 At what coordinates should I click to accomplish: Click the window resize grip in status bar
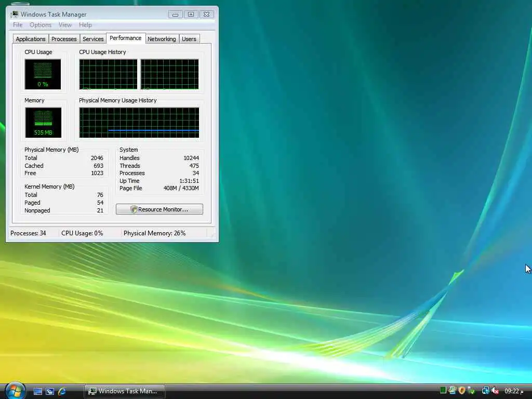212,234
